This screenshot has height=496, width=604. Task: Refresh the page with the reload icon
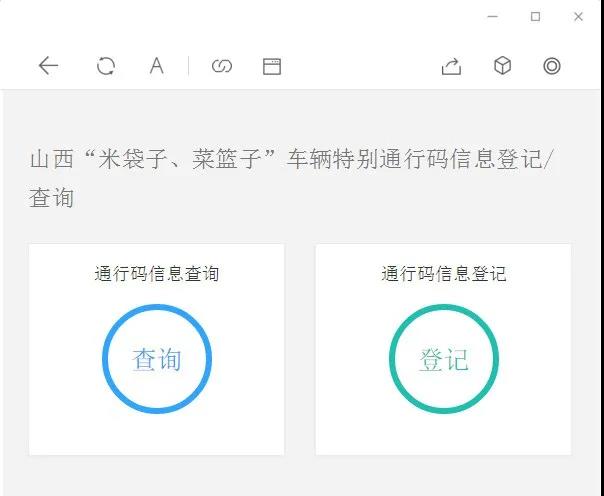(105, 66)
